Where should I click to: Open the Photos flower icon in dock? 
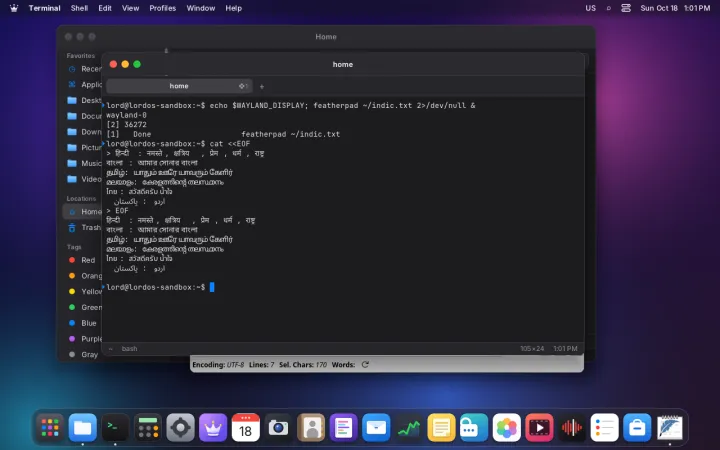(x=506, y=428)
